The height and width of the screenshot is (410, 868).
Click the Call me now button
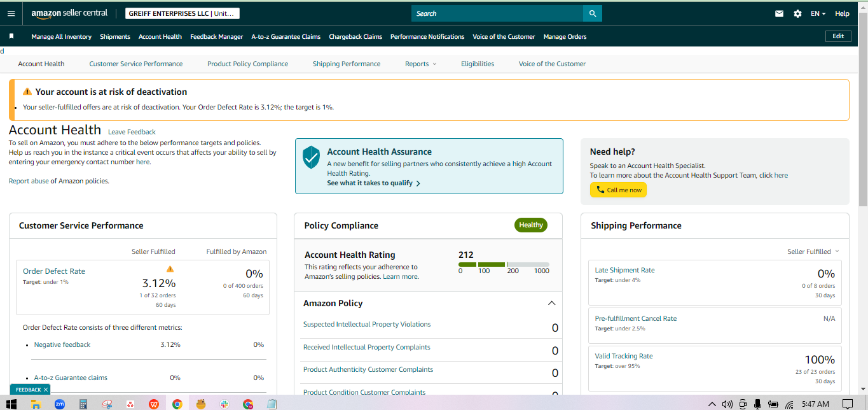point(618,190)
